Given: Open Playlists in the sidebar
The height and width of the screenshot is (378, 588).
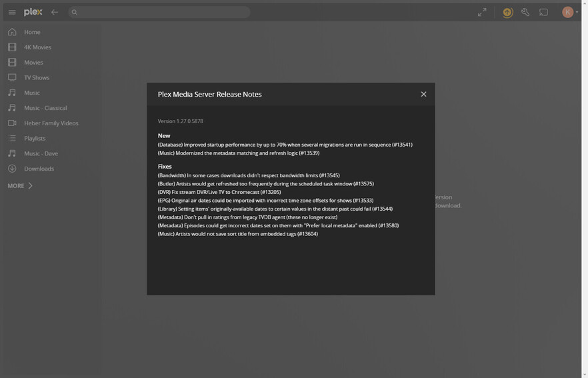Looking at the screenshot, I should [35, 139].
